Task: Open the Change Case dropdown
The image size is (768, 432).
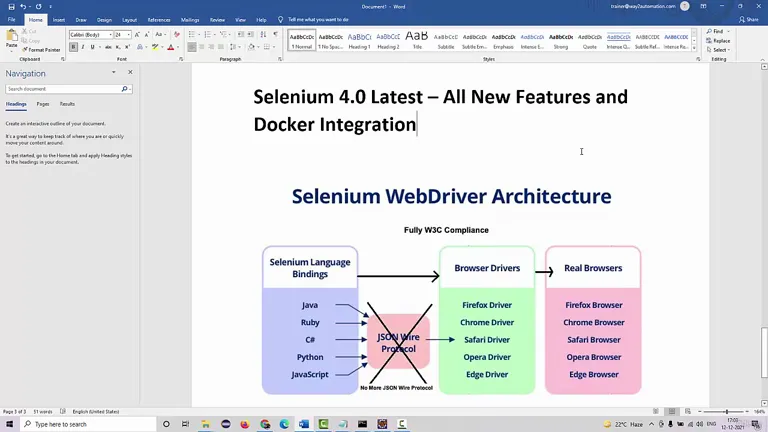Action: (x=159, y=35)
